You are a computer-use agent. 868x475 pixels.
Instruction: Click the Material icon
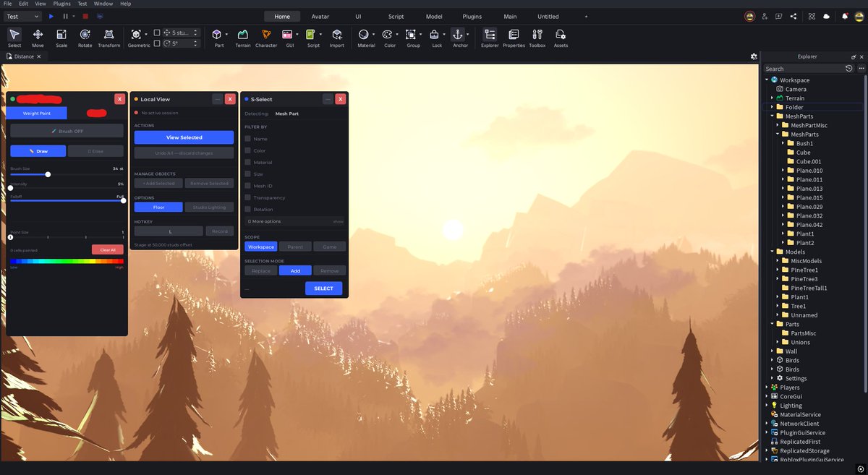[x=364, y=34]
